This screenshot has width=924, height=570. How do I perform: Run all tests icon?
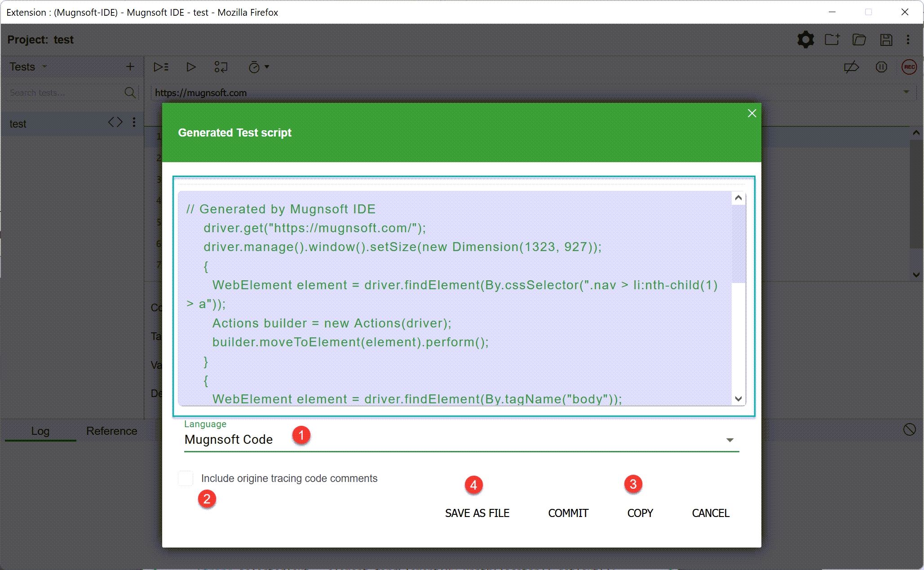click(160, 67)
